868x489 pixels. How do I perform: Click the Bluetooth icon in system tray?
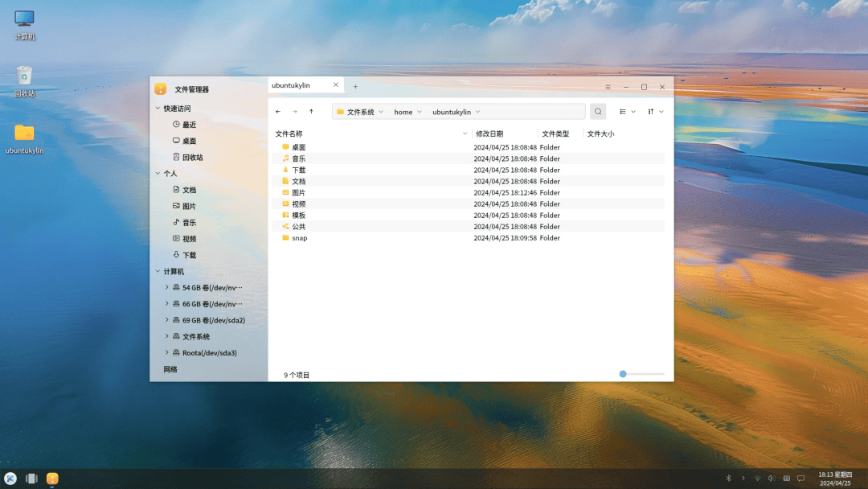point(729,479)
